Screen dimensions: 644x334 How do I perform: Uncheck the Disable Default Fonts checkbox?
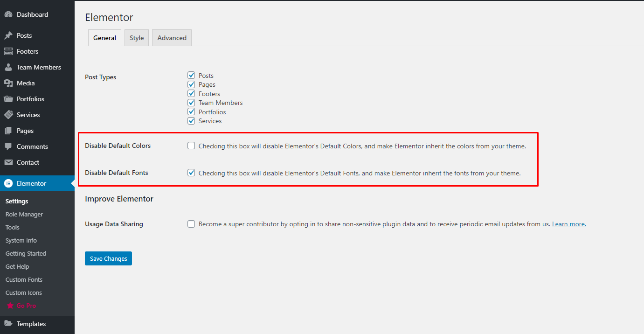coord(191,173)
